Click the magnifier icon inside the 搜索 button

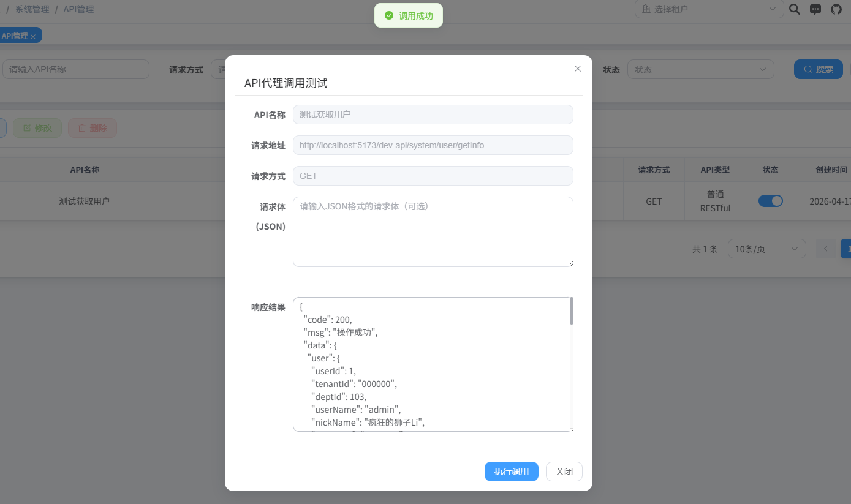[807, 69]
